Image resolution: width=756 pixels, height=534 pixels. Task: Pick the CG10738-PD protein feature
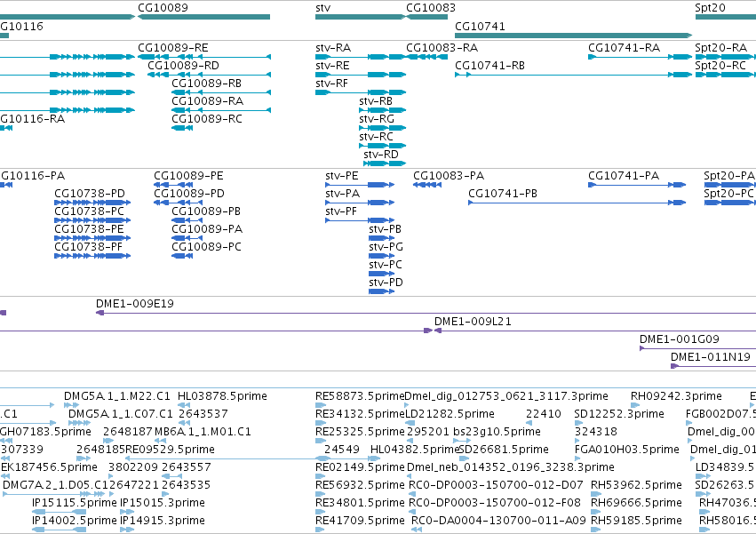(92, 203)
